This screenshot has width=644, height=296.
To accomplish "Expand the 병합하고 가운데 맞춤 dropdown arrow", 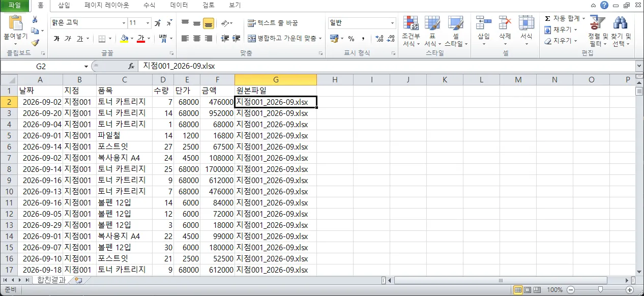I will [320, 39].
